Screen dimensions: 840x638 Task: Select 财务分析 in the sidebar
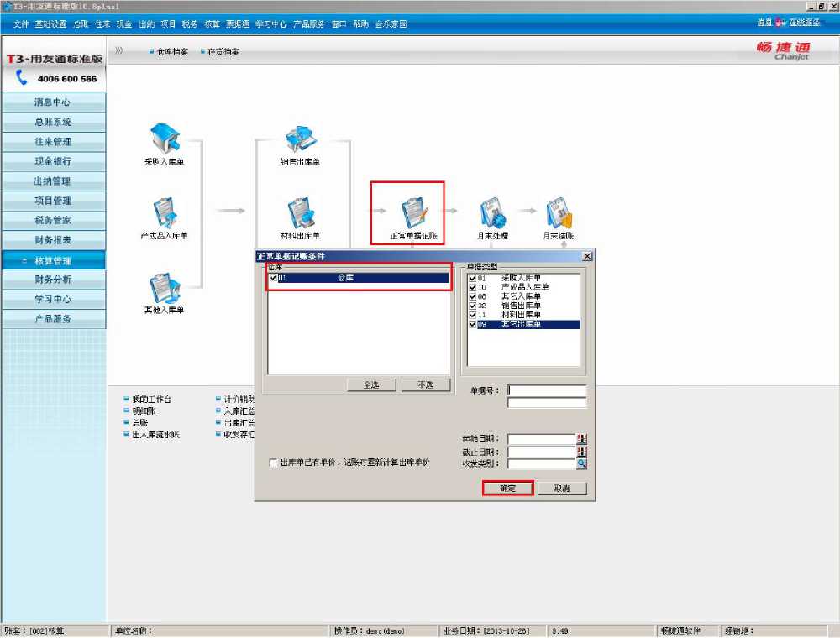(53, 280)
